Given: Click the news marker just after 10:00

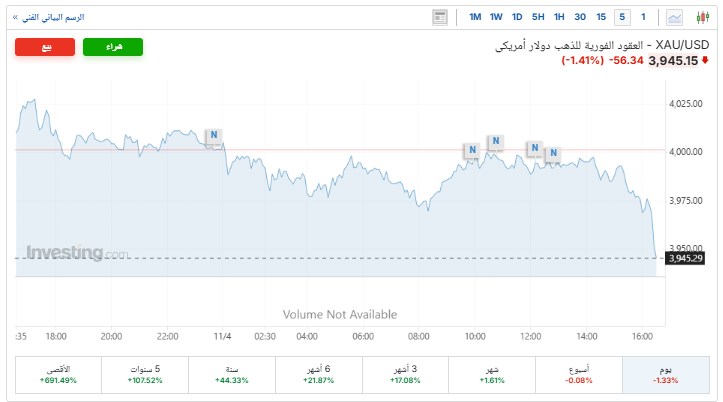Looking at the screenshot, I should [495, 143].
